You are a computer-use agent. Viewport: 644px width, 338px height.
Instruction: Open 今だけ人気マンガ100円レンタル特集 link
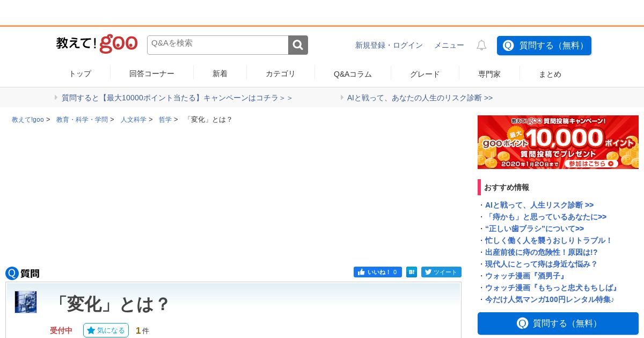click(550, 299)
